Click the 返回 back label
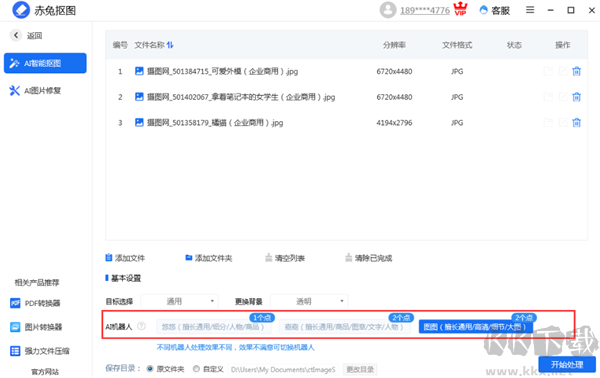This screenshot has width=600, height=378. [x=34, y=36]
